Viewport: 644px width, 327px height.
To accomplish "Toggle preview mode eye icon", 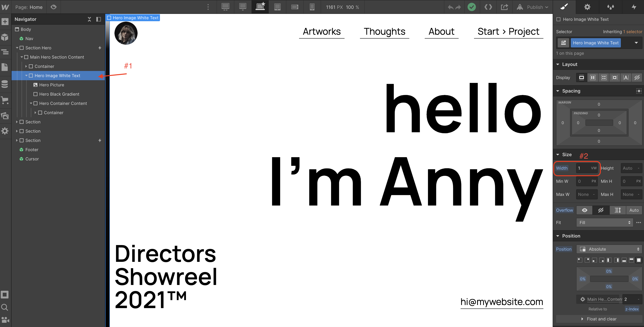I will (54, 7).
